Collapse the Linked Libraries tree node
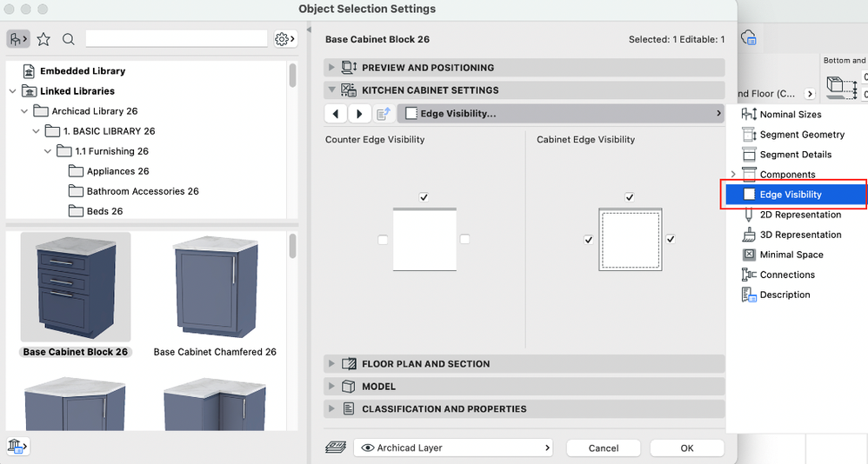Screen dimensions: 868x464 pos(13,91)
